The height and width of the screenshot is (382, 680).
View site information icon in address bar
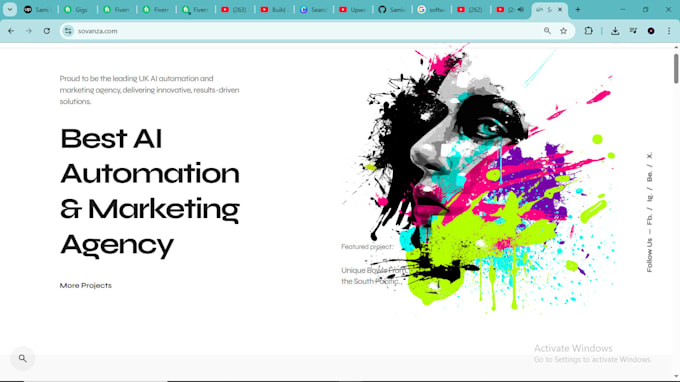pos(68,31)
